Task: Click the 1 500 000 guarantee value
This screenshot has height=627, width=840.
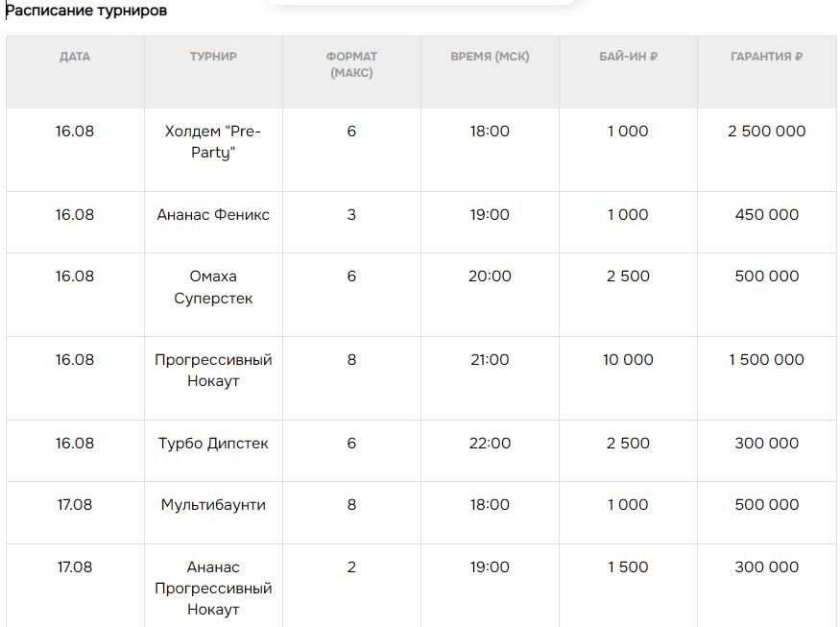Action: [767, 359]
